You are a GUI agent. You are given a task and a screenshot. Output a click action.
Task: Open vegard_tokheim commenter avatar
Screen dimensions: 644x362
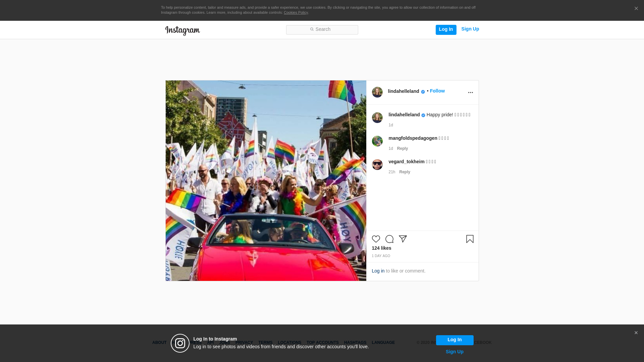[x=377, y=165]
